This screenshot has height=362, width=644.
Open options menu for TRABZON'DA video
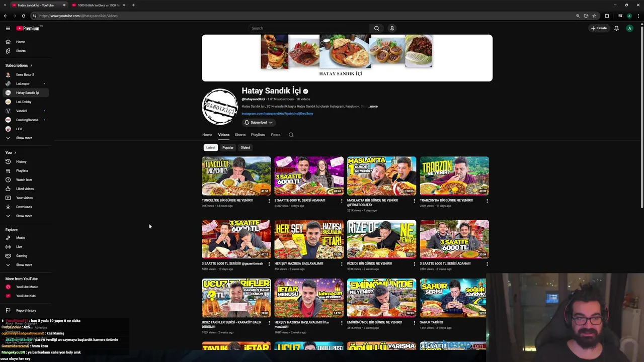point(487,201)
